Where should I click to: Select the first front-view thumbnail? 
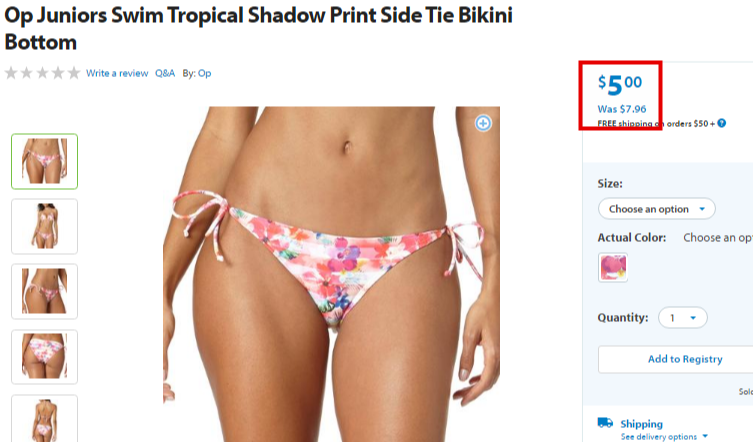click(x=44, y=161)
